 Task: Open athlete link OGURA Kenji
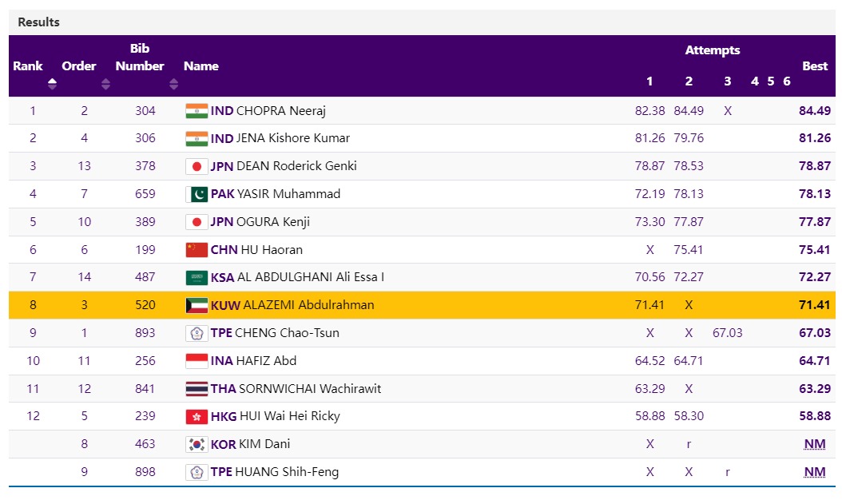click(x=273, y=222)
